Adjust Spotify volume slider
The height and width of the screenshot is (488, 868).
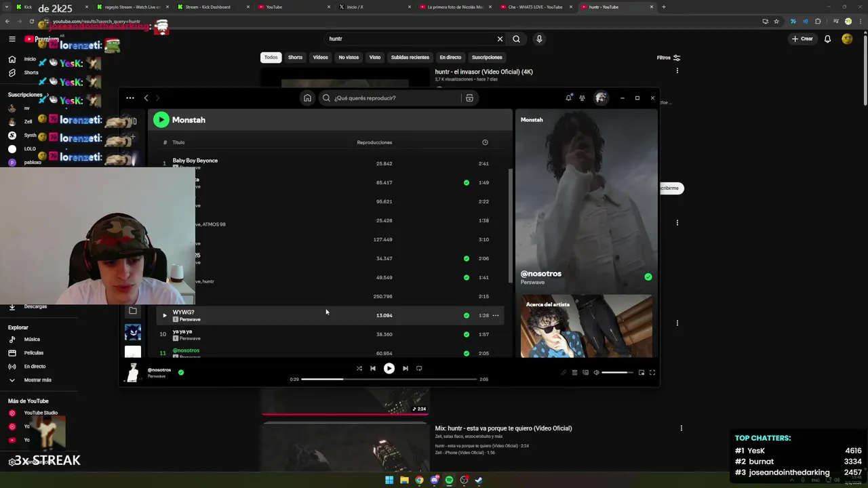point(617,373)
